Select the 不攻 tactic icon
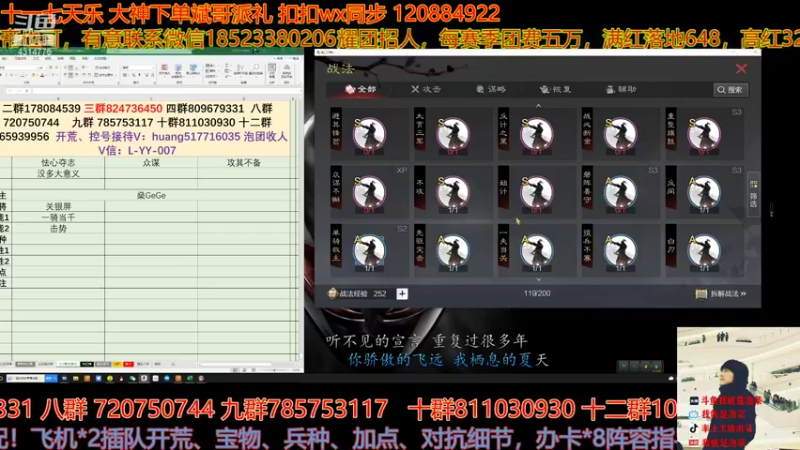The width and height of the screenshot is (800, 450). 453,193
